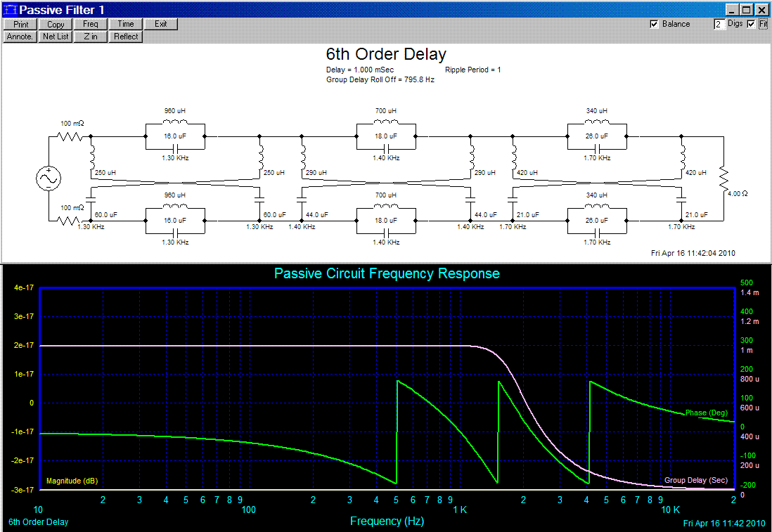Click the Phase (Deg) curve label
772x532 pixels.
(706, 413)
